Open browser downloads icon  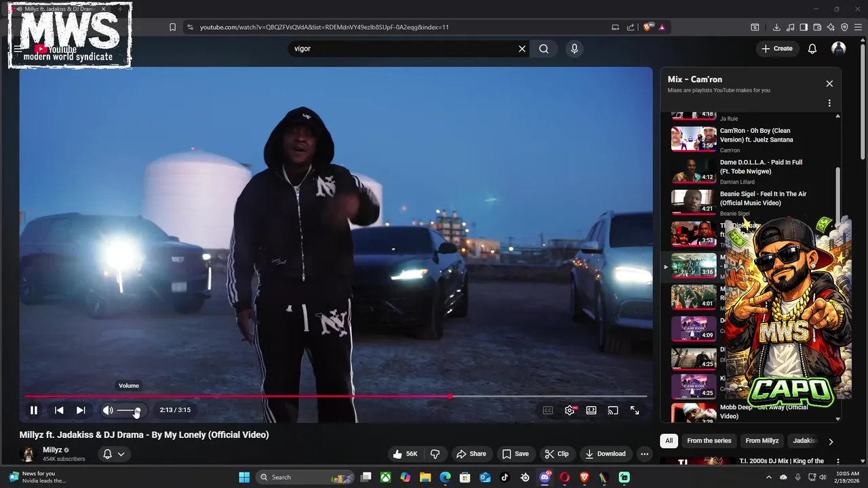[x=776, y=27]
